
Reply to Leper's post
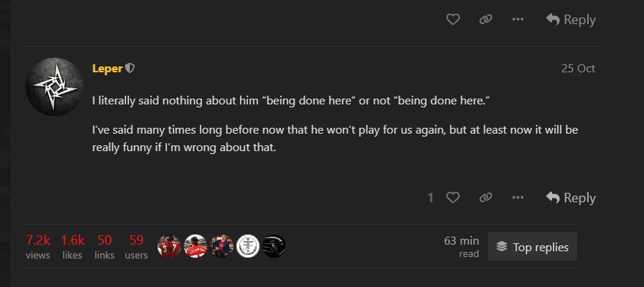(571, 198)
